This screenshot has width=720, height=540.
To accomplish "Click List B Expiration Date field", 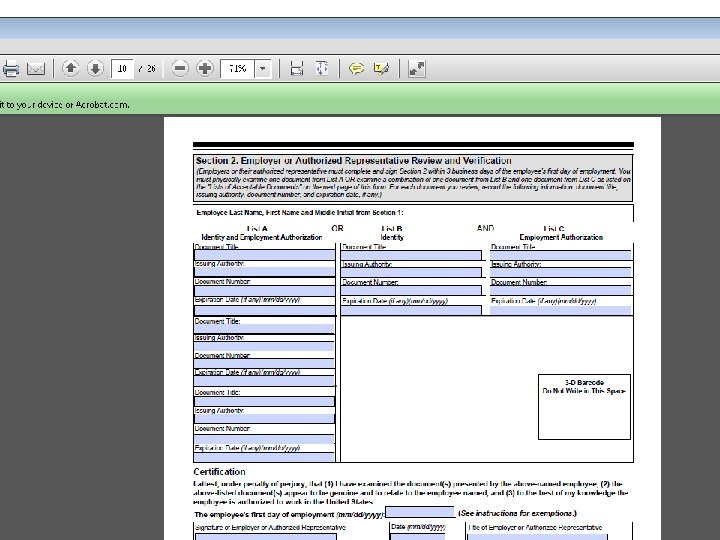I will point(411,310).
